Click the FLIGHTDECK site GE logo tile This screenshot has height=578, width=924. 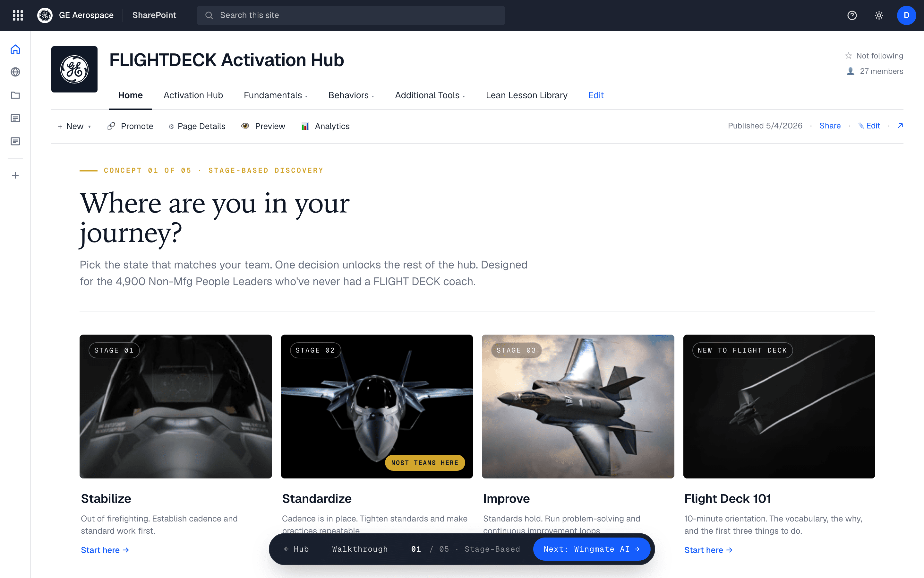(x=74, y=69)
